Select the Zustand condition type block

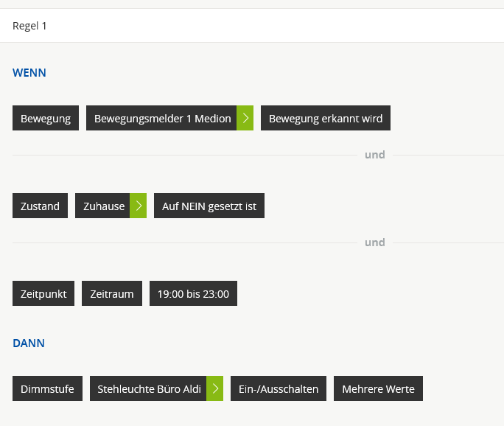pyautogui.click(x=40, y=206)
